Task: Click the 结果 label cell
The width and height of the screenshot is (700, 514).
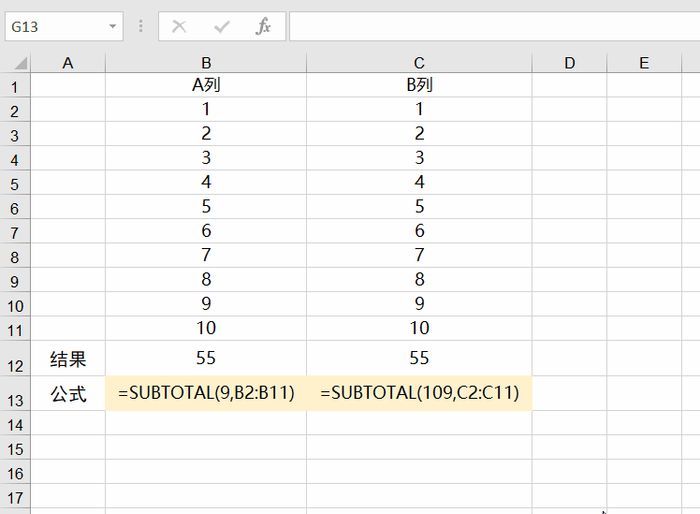Action: tap(68, 359)
